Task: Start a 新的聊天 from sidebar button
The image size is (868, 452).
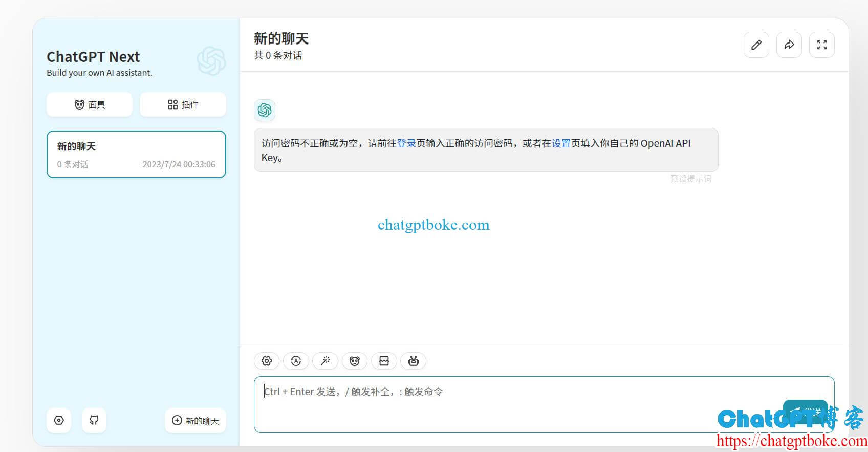Action: point(196,420)
